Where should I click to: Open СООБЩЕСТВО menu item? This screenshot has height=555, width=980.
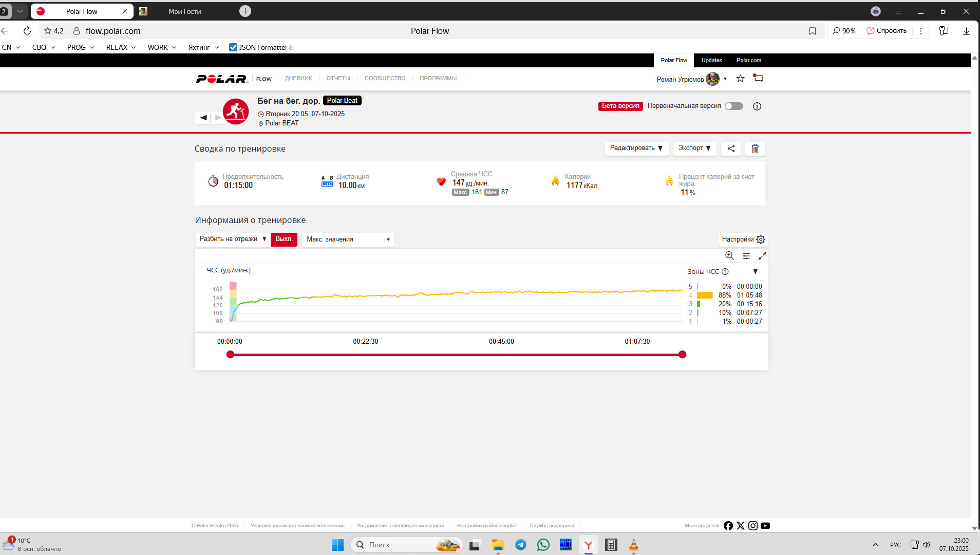[385, 79]
